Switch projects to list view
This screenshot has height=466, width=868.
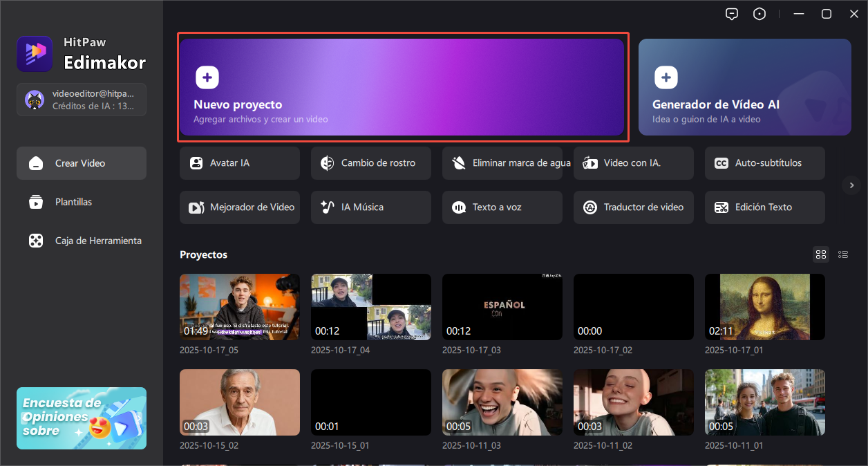click(843, 254)
